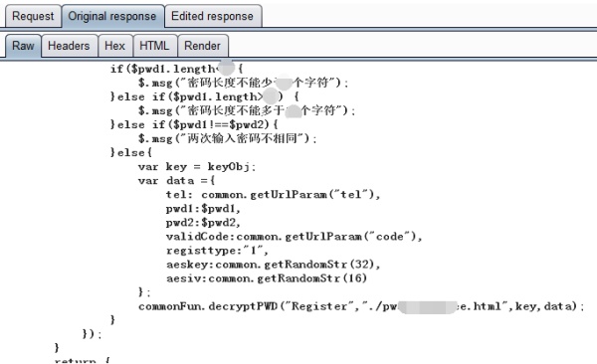Click the line 'pwd1:$pwd1,'
The height and width of the screenshot is (364, 597).
click(x=203, y=209)
